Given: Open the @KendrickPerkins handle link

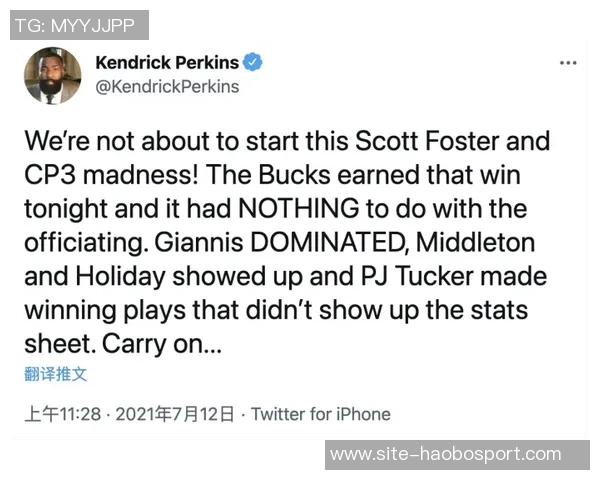Looking at the screenshot, I should (167, 86).
